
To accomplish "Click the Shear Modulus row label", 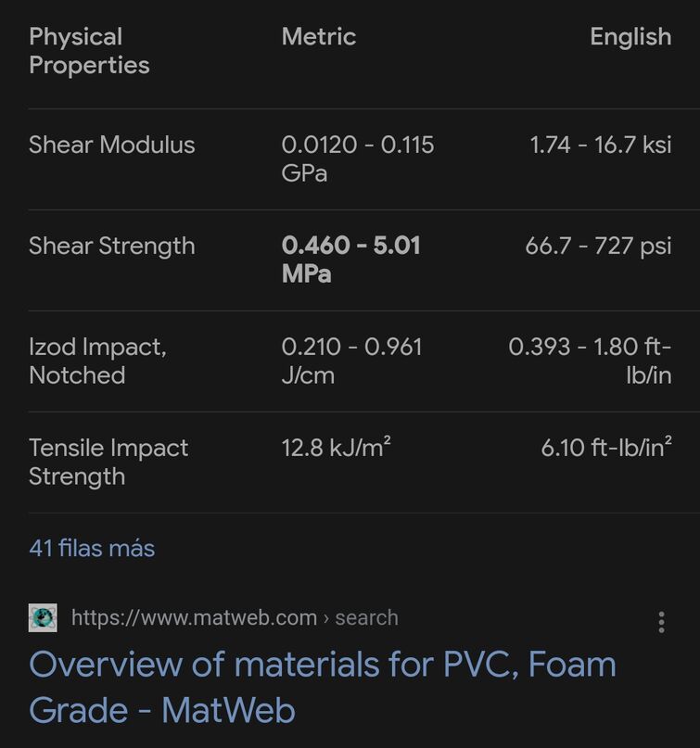I will (x=111, y=145).
